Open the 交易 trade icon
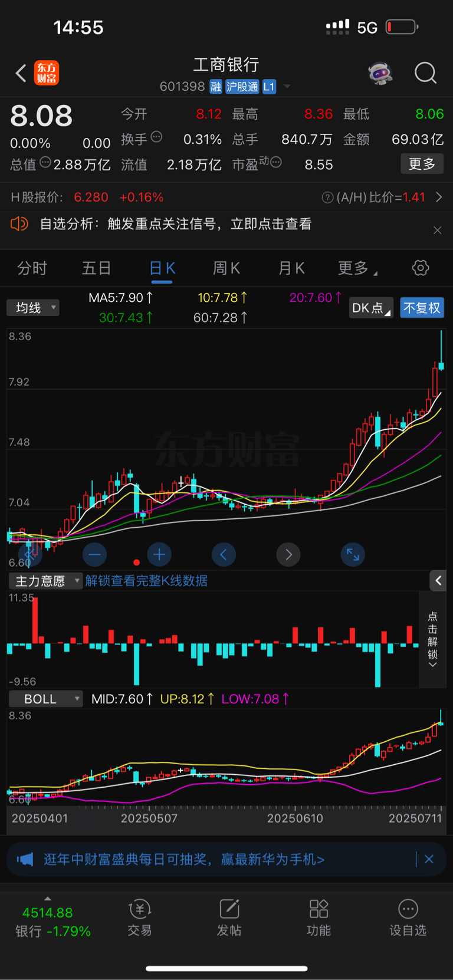The height and width of the screenshot is (980, 453). pyautogui.click(x=140, y=918)
